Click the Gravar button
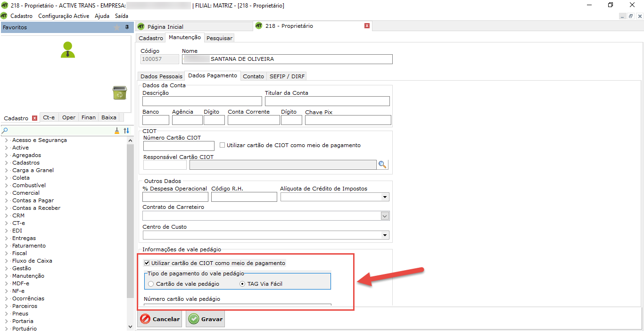The width and height of the screenshot is (644, 331). pos(205,319)
